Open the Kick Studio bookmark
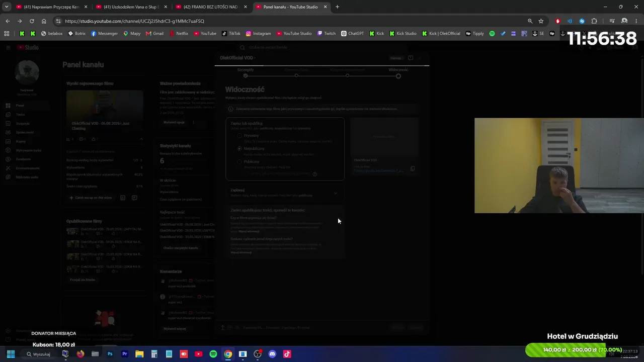The image size is (644, 362). (403, 34)
